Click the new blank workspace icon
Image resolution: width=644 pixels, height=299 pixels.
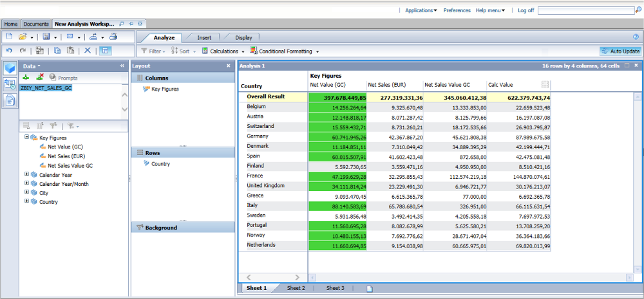(9, 37)
